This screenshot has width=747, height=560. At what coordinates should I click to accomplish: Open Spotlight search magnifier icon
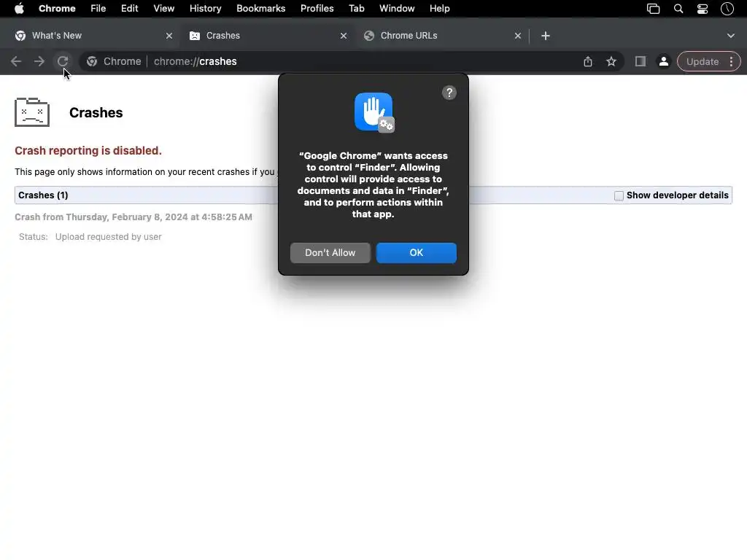[x=678, y=9]
